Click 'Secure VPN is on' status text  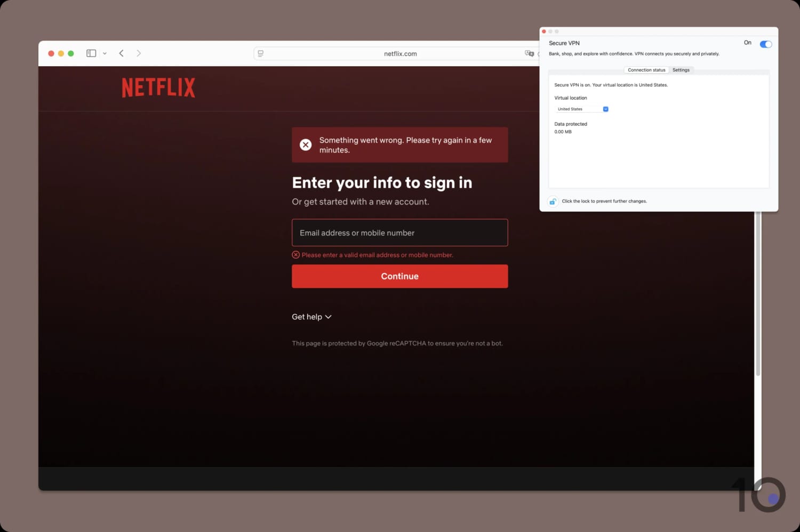click(x=611, y=85)
